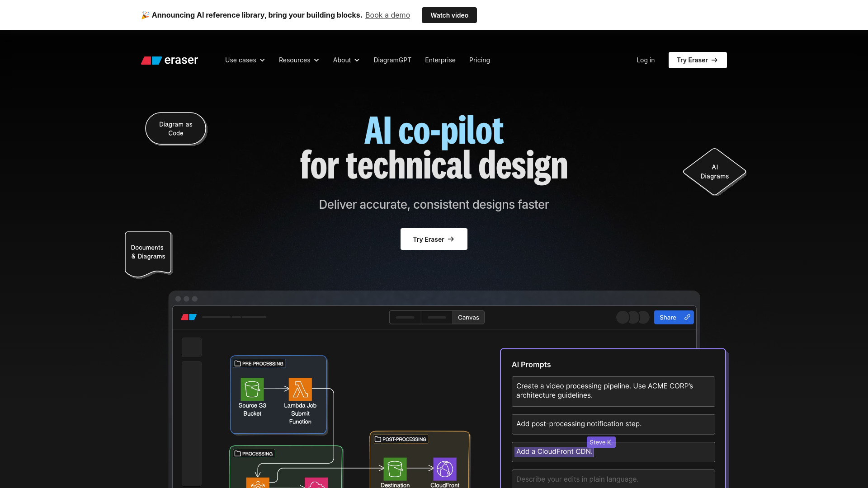Expand the About dropdown menu
The width and height of the screenshot is (868, 488).
click(346, 60)
